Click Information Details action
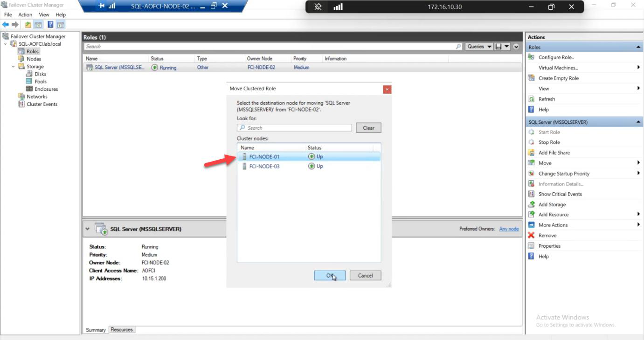 [561, 184]
